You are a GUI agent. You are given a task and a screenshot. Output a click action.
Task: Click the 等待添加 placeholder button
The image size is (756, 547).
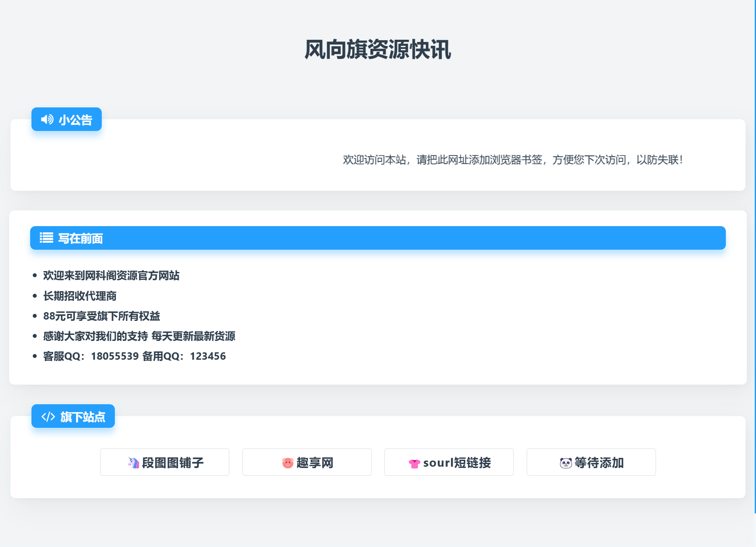click(x=591, y=462)
